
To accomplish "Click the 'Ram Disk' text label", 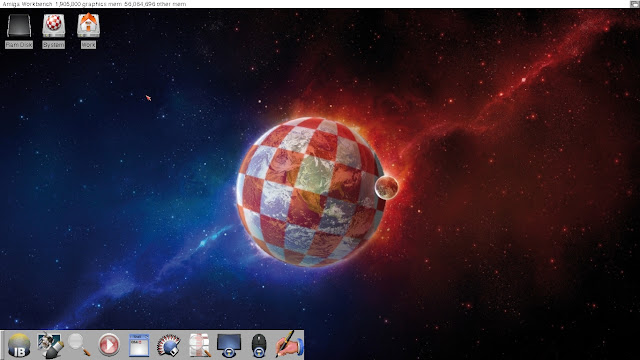I will 19,45.
